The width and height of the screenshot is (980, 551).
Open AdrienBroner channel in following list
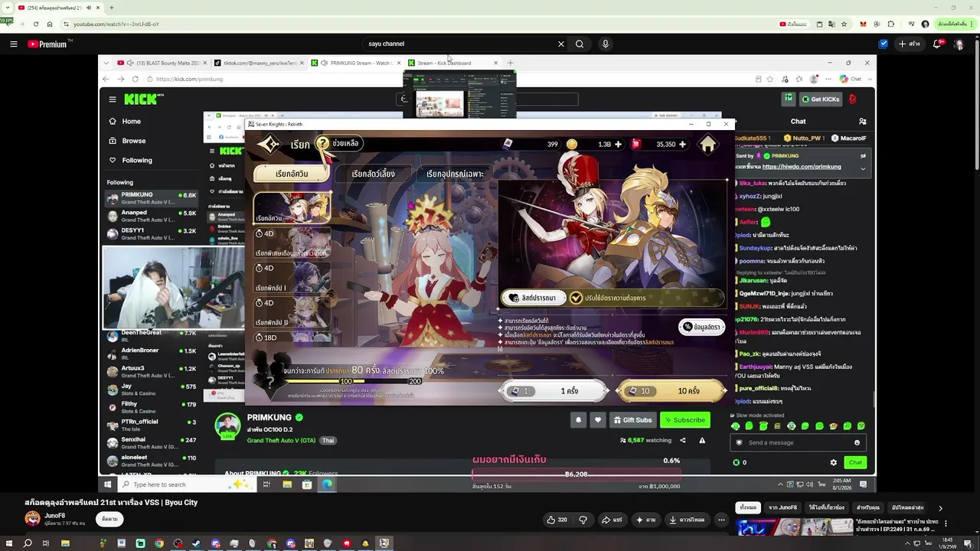[152, 354]
